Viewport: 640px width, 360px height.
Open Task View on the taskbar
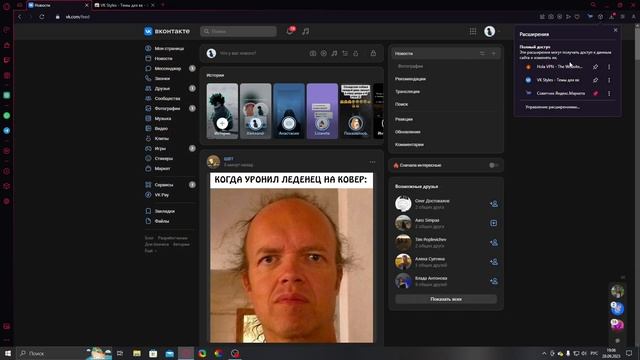pyautogui.click(x=120, y=353)
